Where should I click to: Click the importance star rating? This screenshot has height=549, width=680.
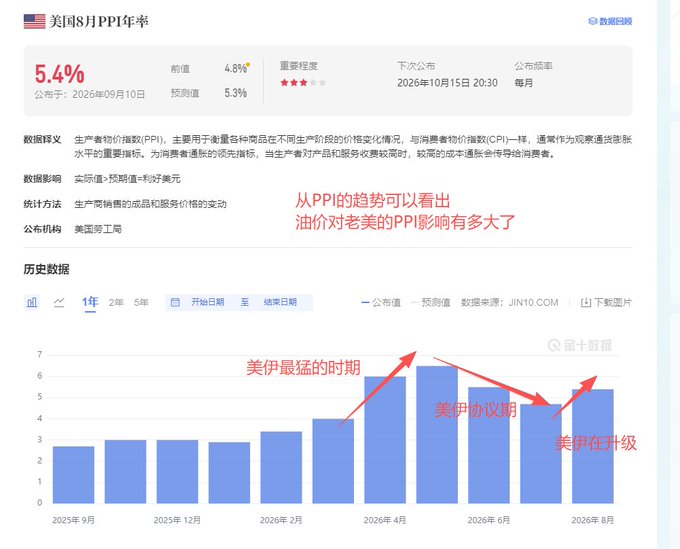click(303, 82)
